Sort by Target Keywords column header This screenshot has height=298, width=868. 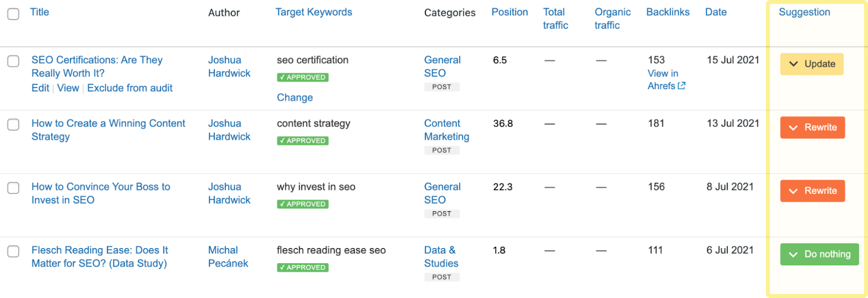click(314, 12)
